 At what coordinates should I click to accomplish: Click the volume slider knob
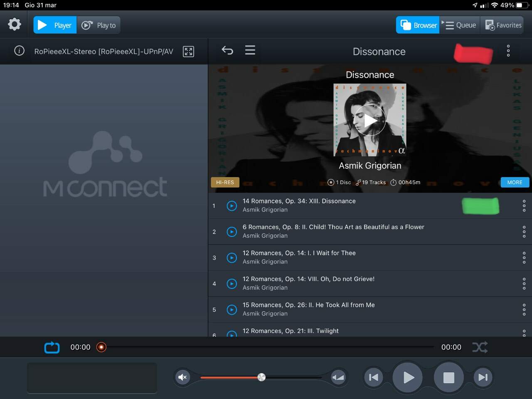tap(261, 377)
